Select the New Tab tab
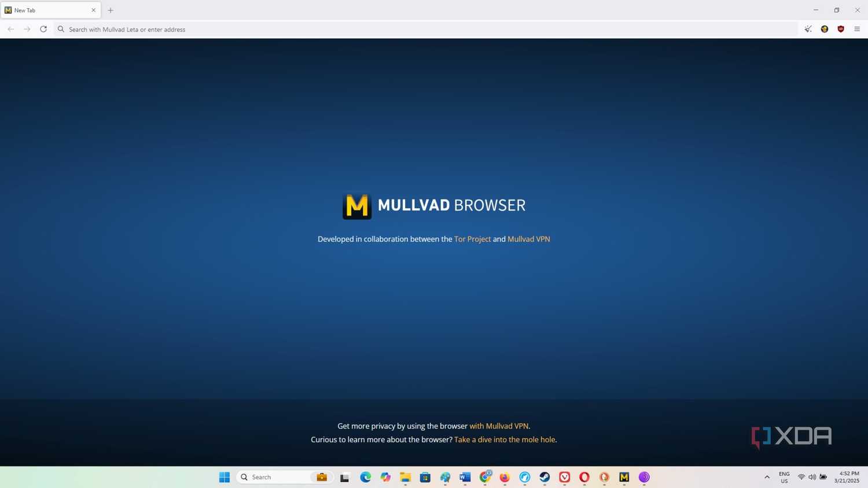 point(50,10)
